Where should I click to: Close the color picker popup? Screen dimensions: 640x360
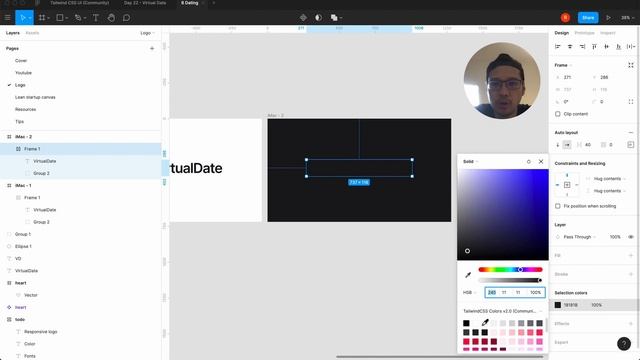[541, 162]
